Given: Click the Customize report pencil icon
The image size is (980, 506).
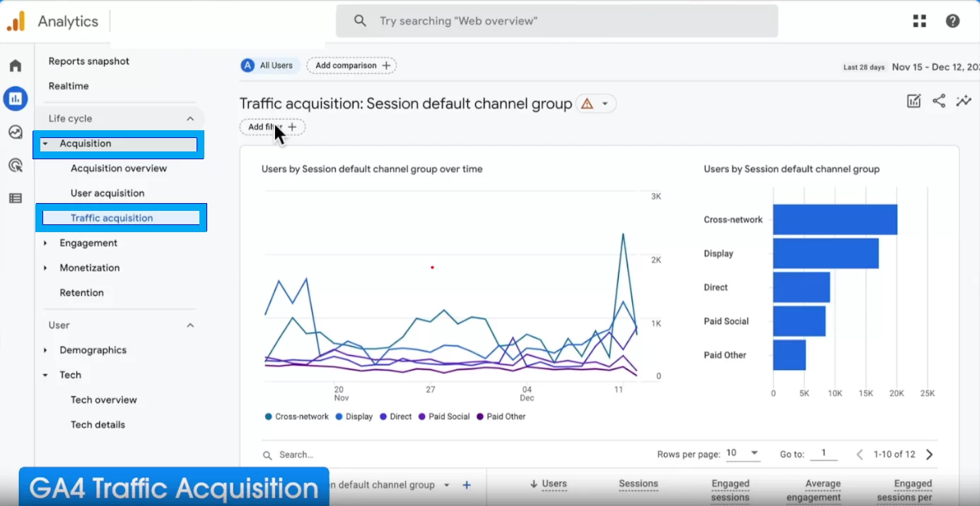Looking at the screenshot, I should (914, 101).
